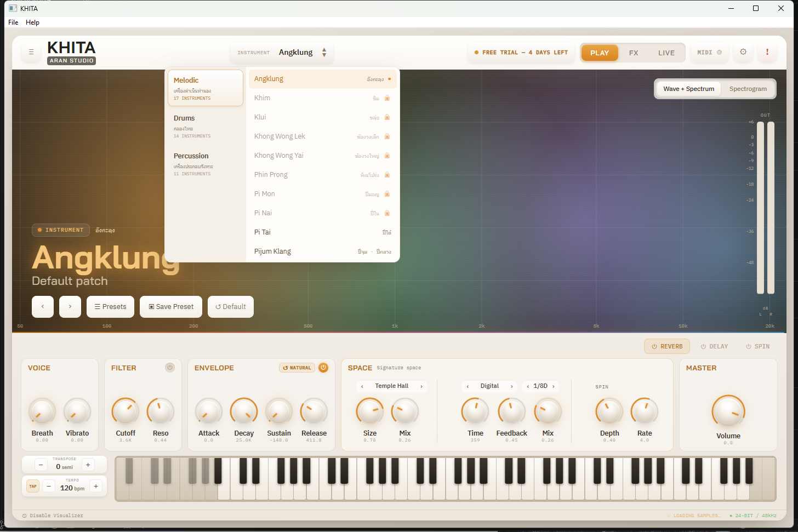
Task: Click the TAP tempo button
Action: click(x=33, y=486)
